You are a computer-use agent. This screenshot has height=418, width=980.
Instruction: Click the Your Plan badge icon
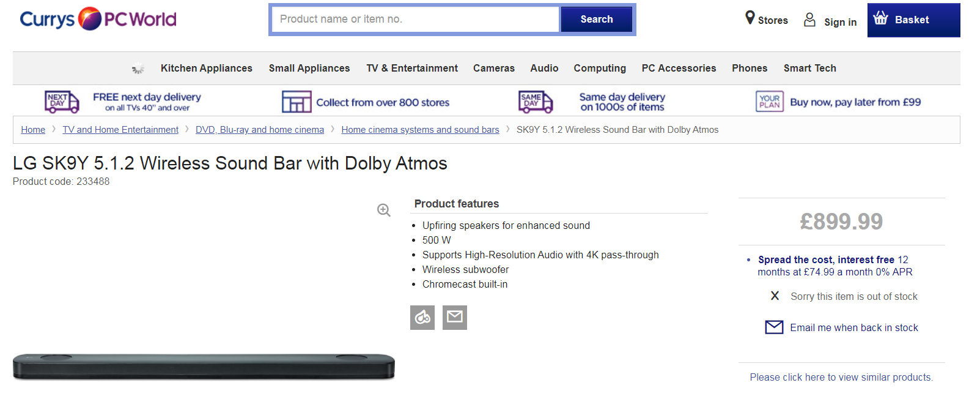(x=769, y=102)
